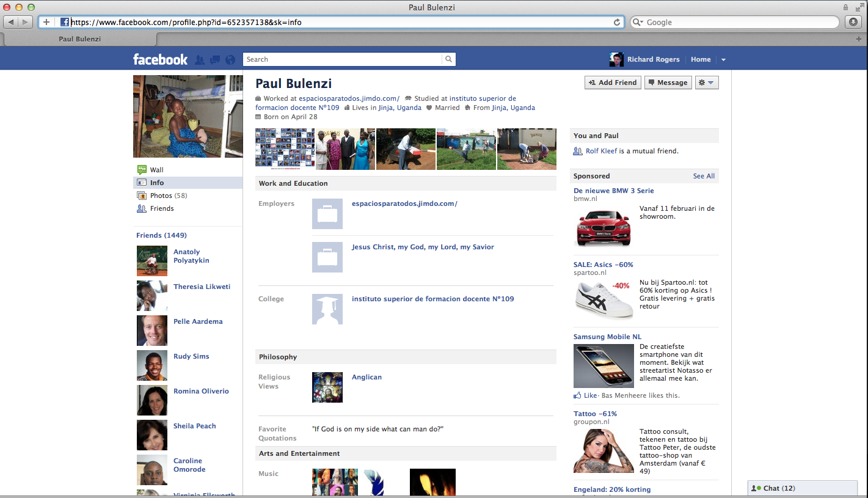Image resolution: width=868 pixels, height=498 pixels.
Task: Open the Chat (12) bar
Action: click(803, 488)
